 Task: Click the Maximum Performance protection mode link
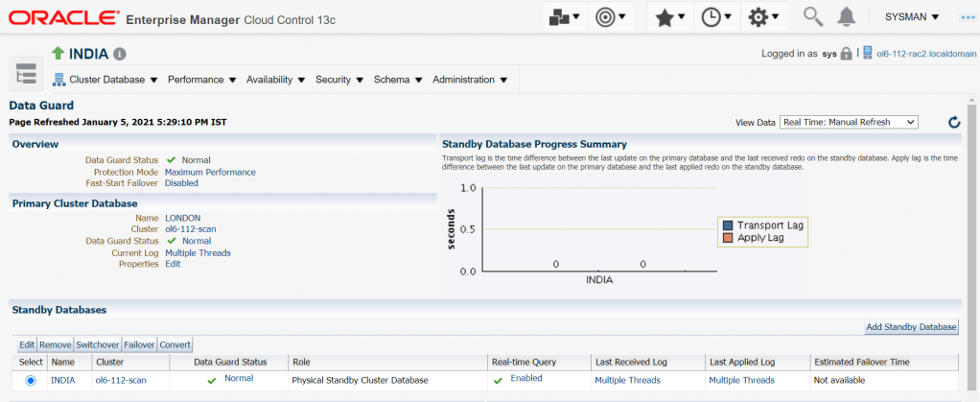(x=210, y=173)
